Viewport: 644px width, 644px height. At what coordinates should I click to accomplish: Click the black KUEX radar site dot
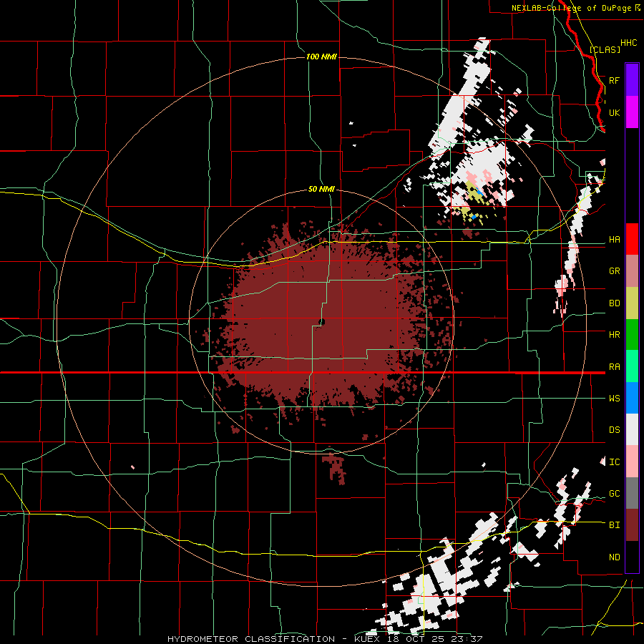point(321,322)
